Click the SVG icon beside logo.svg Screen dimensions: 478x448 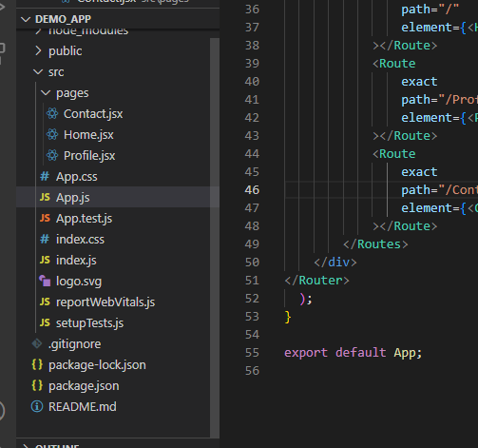(45, 281)
